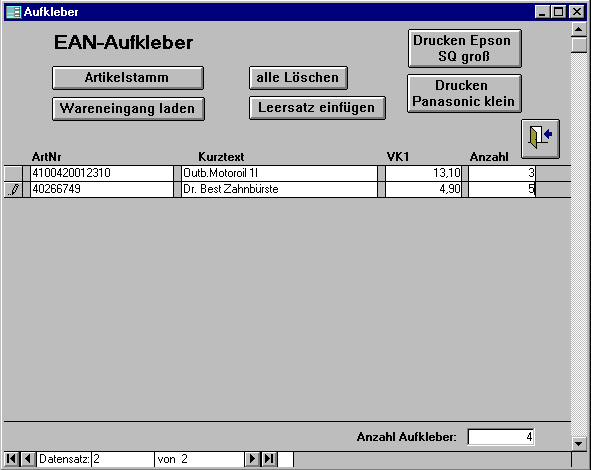
Task: Click the VK1 column header
Action: 398,157
